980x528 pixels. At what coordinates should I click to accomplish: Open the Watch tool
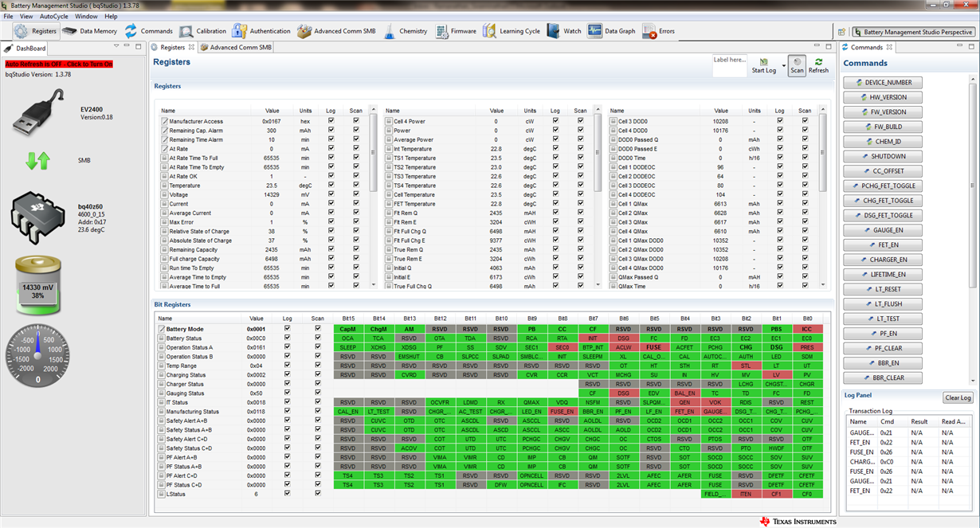564,31
